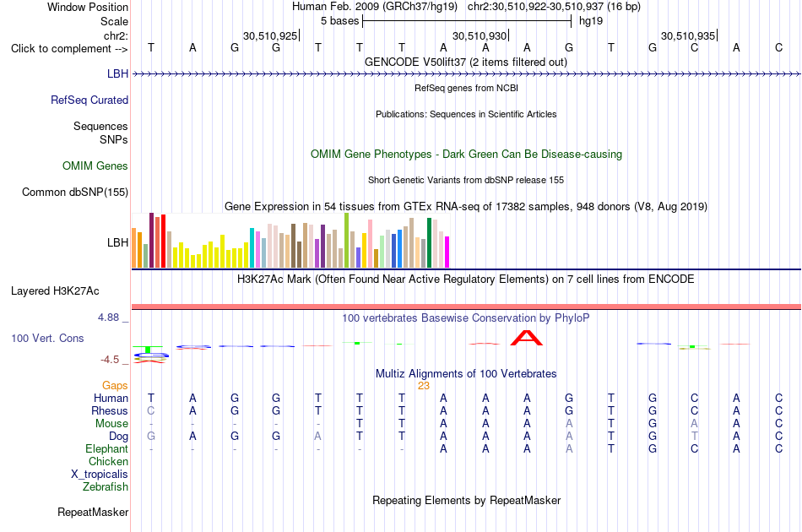Screen dimensions: 802x532
Task: Click 'Multiz Alignments of 100 Vertebrates' title
Action: coord(466,373)
